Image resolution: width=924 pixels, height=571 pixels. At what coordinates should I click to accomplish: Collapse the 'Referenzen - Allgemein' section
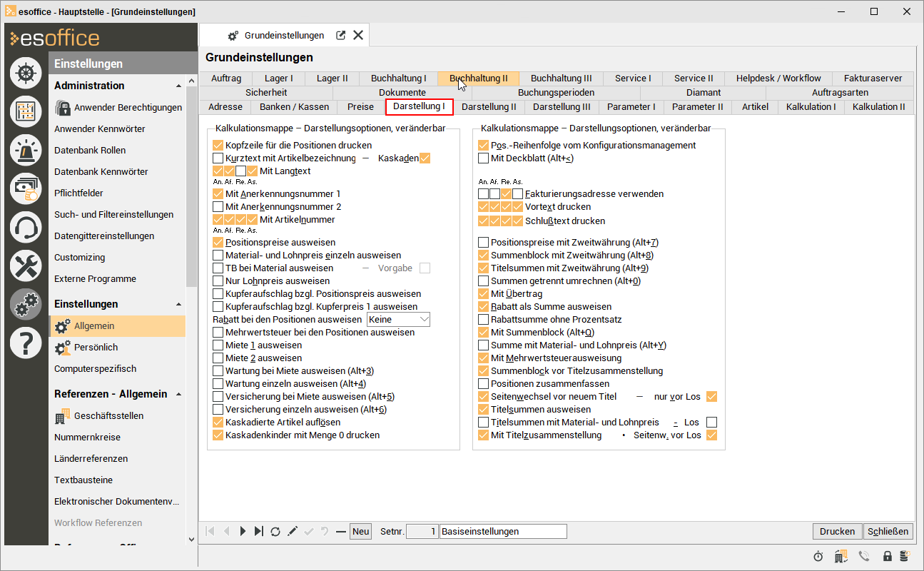178,394
